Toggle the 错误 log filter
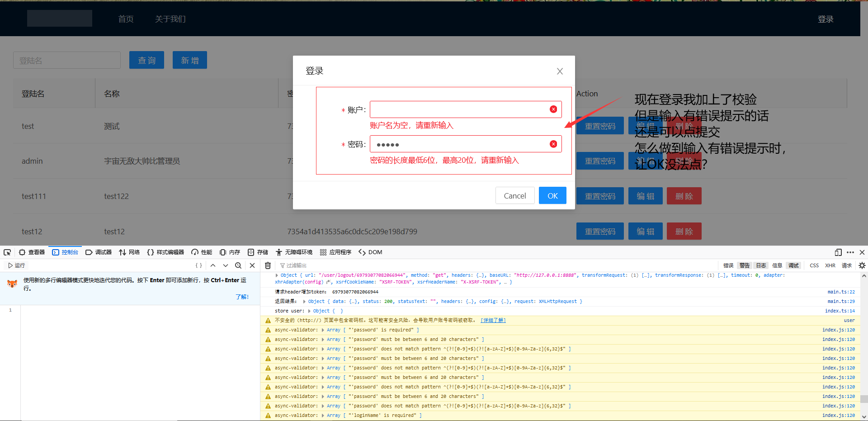 (728, 265)
